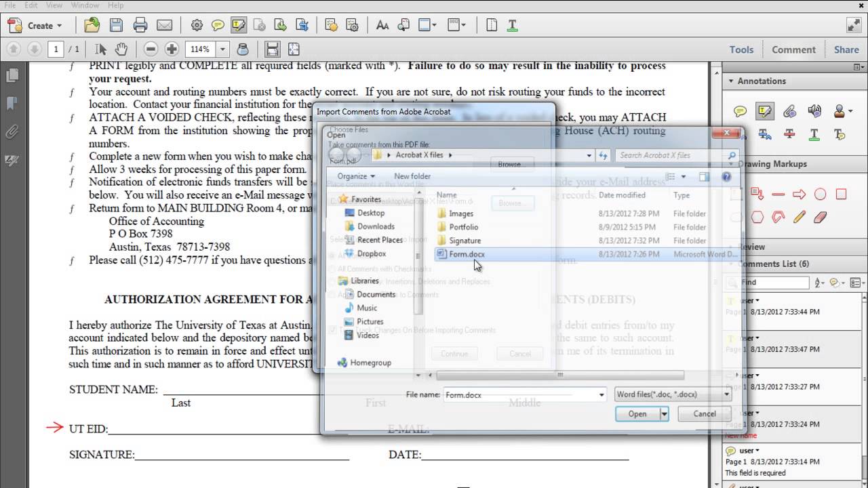Open the Word files type filter dropdown
Image resolution: width=868 pixels, height=488 pixels.
672,394
